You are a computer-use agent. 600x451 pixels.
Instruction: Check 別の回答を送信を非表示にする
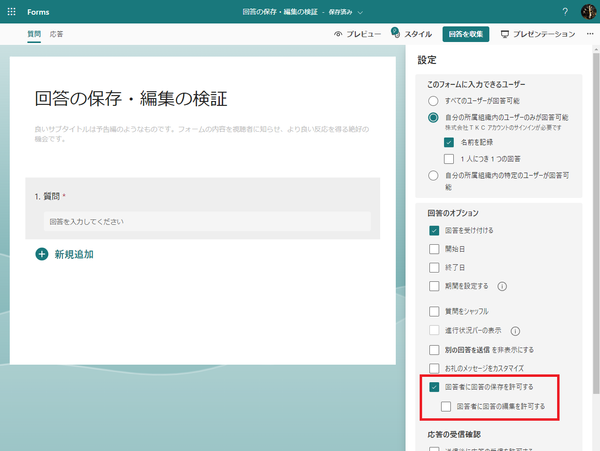tap(434, 350)
